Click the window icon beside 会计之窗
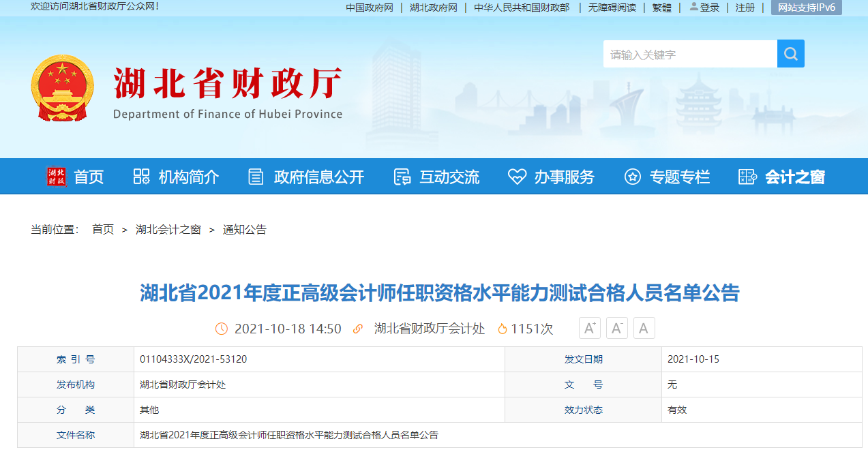 (x=747, y=176)
